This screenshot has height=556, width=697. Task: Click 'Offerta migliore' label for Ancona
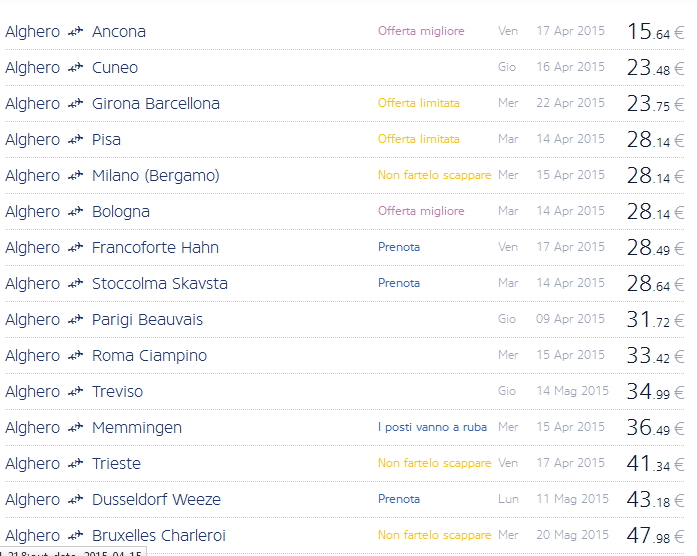(421, 31)
